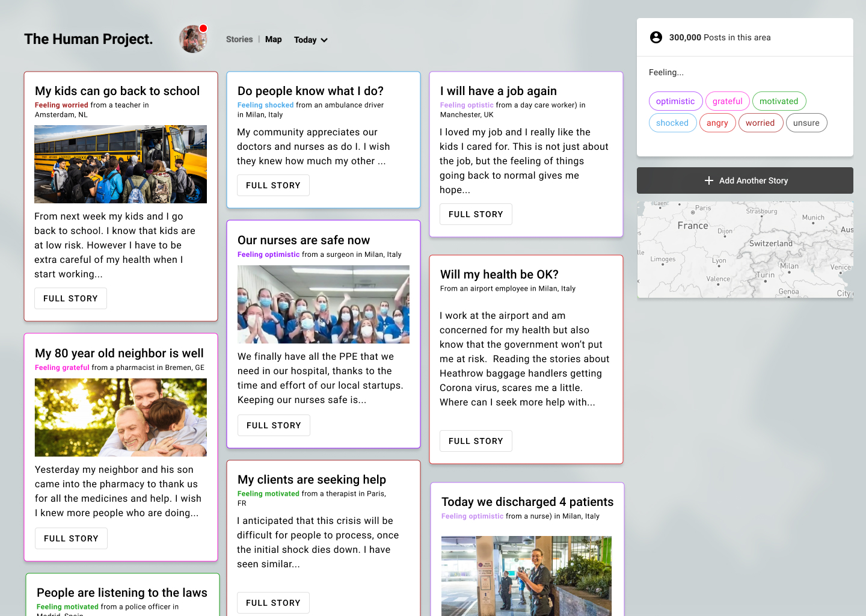Screen dimensions: 866x616
Task: Read full story of I will have a job again
Action: point(476,214)
